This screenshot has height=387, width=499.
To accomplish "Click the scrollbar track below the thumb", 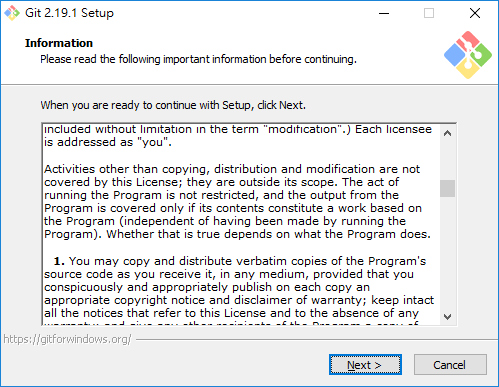I will (x=447, y=253).
